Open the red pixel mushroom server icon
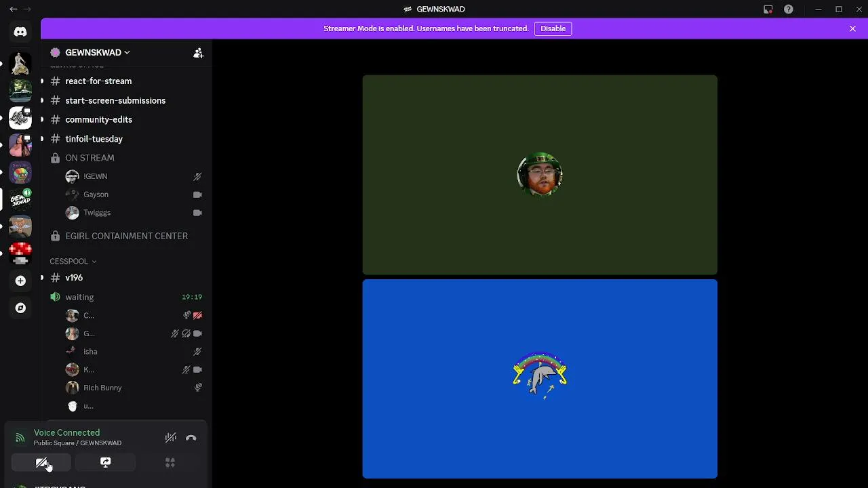Screen dimensions: 868x488 click(20, 253)
